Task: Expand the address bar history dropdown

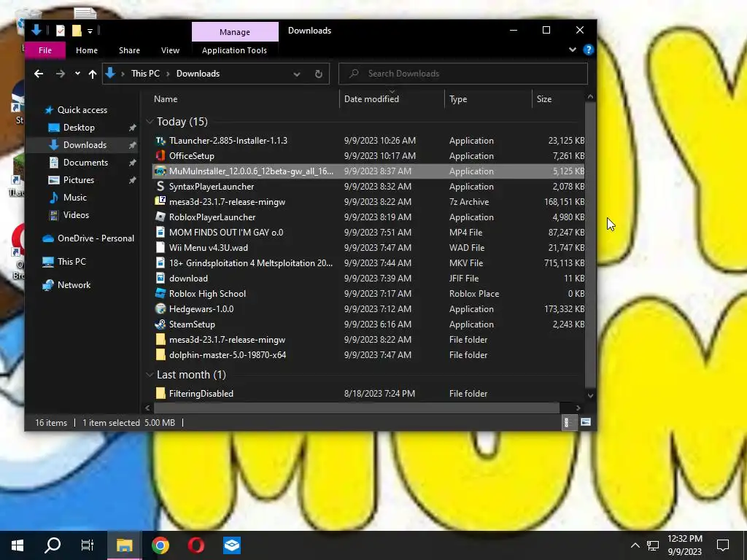Action: (297, 74)
